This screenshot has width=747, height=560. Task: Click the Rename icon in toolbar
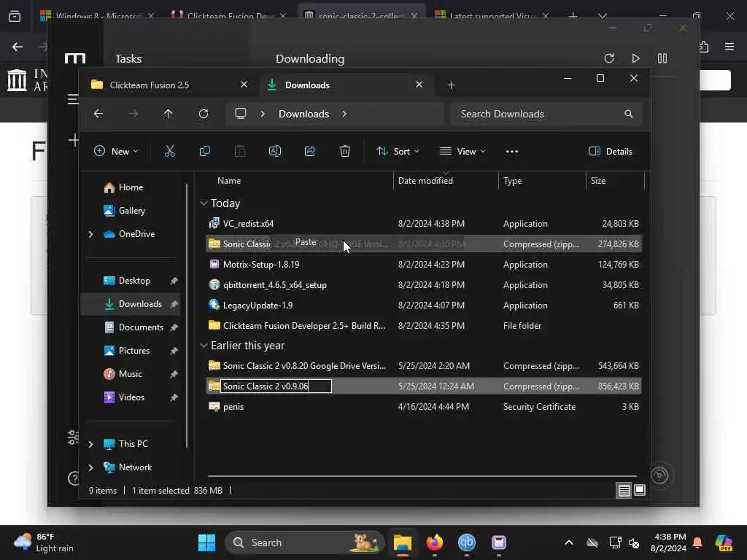[275, 152]
